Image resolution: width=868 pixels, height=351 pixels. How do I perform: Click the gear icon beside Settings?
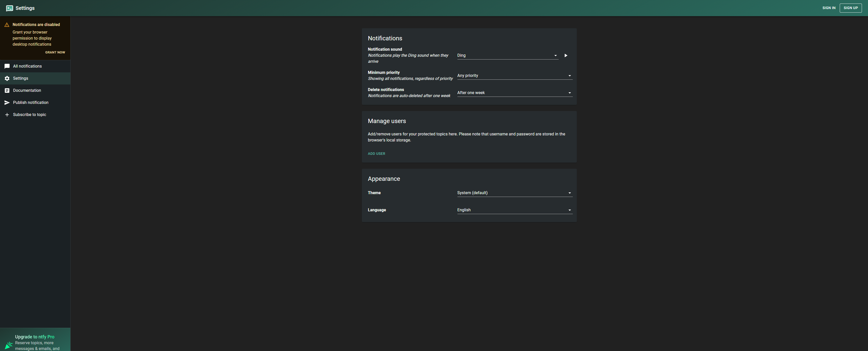tap(7, 78)
